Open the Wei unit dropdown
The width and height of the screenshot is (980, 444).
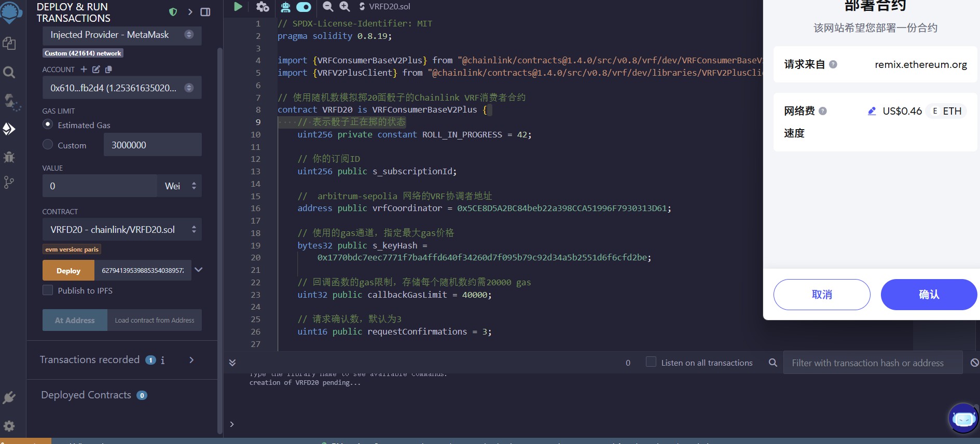pos(180,186)
